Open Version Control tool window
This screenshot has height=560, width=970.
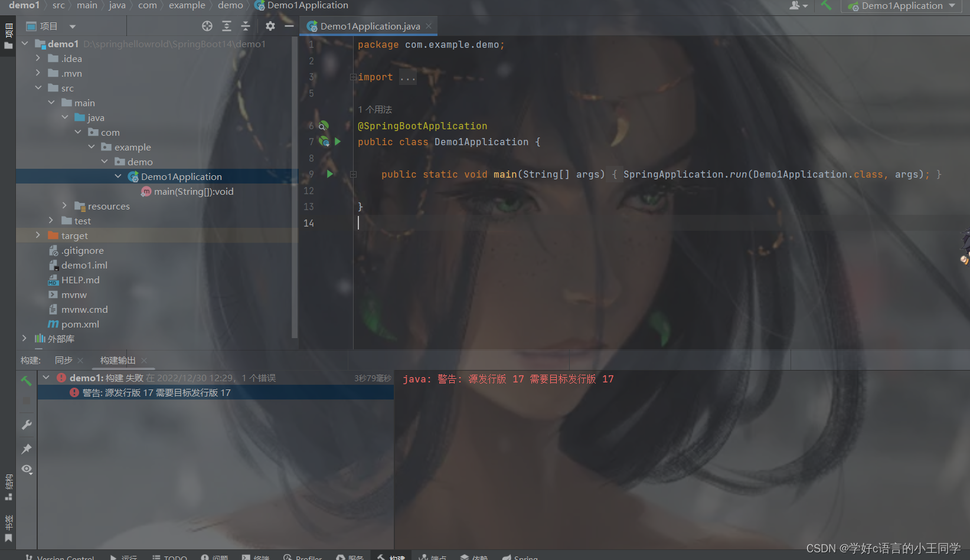click(x=60, y=556)
